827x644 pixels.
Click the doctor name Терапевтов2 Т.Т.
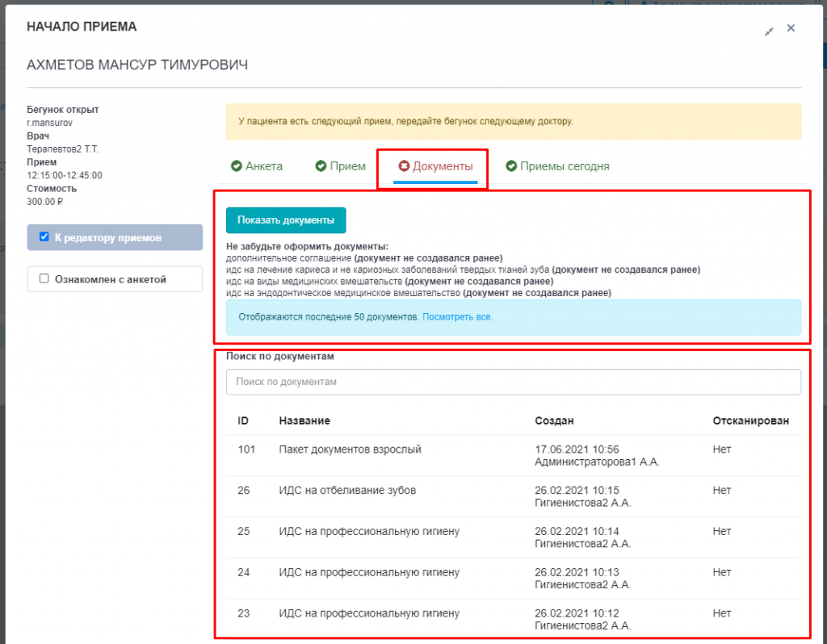click(62, 149)
